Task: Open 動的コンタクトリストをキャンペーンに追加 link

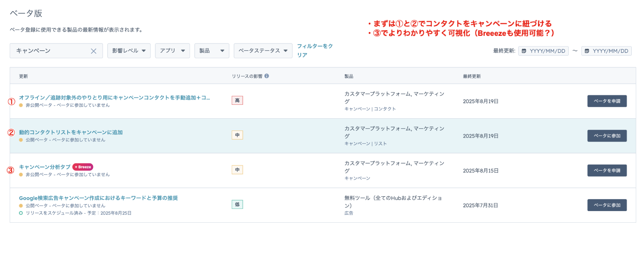Action: (x=71, y=132)
